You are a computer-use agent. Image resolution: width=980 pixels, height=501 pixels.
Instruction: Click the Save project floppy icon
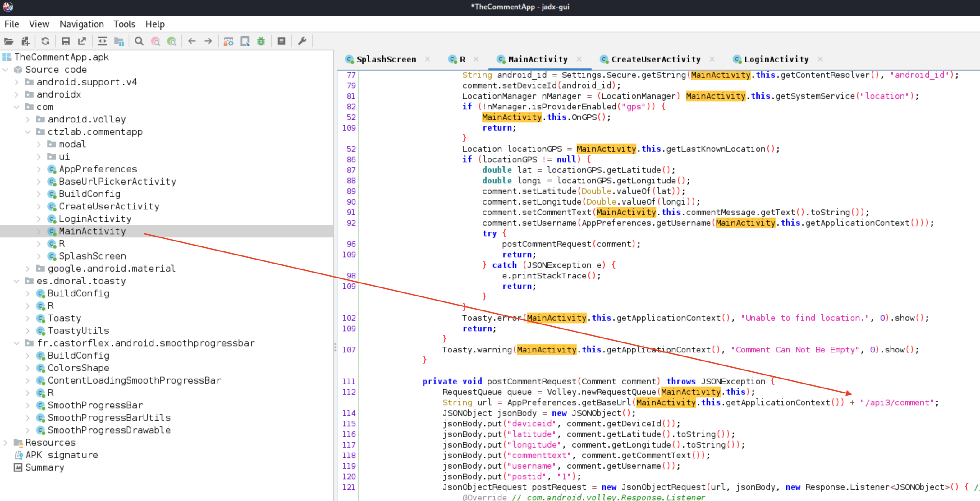click(x=66, y=41)
